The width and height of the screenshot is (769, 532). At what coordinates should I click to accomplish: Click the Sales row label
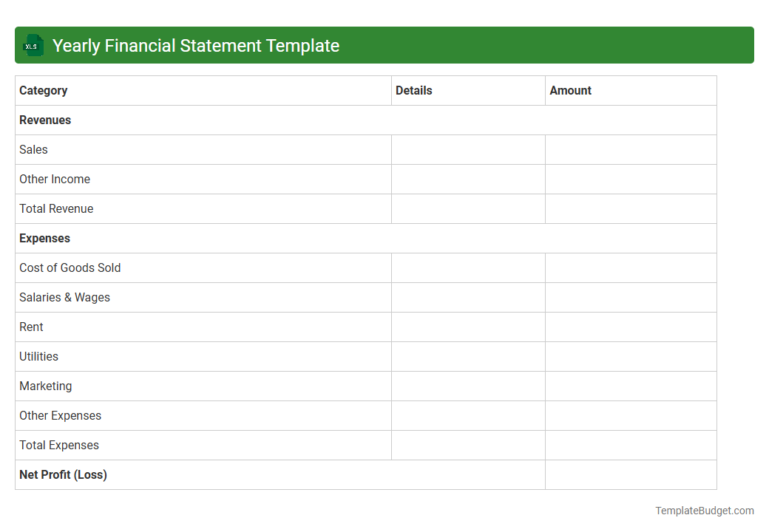pyautogui.click(x=33, y=149)
